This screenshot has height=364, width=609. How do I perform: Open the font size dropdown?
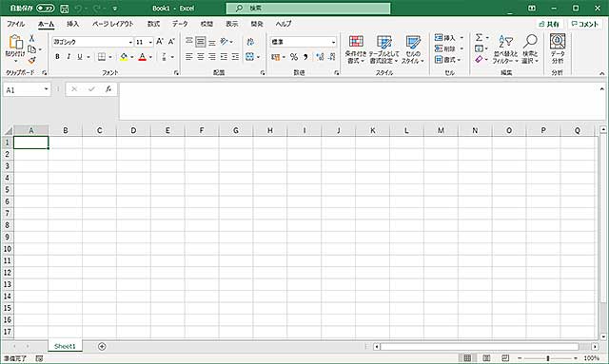150,42
